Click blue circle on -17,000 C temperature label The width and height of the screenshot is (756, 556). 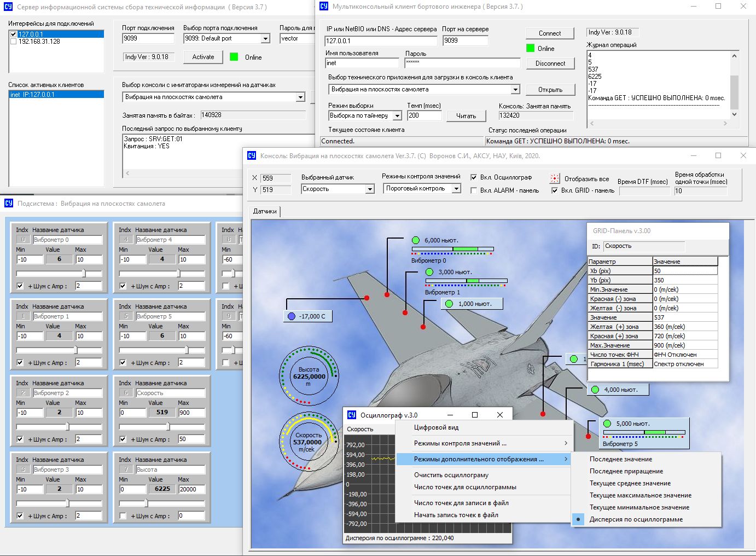point(292,316)
